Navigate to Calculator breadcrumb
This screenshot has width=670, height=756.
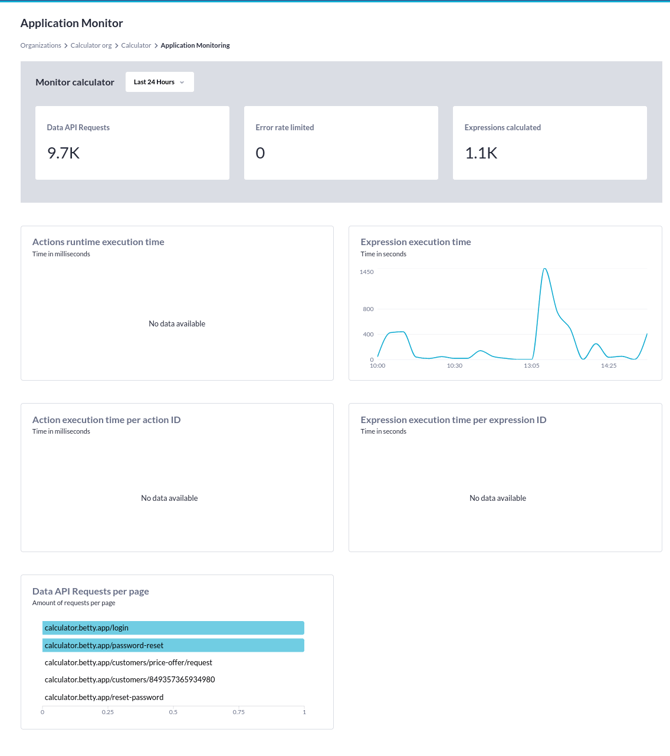(136, 45)
